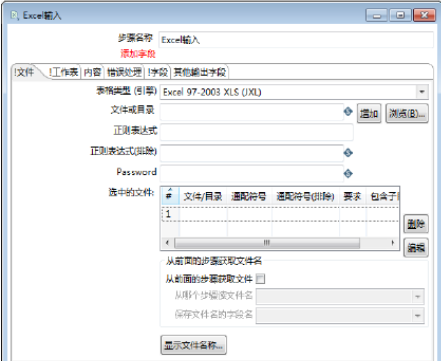Click the 删除 button

click(416, 224)
